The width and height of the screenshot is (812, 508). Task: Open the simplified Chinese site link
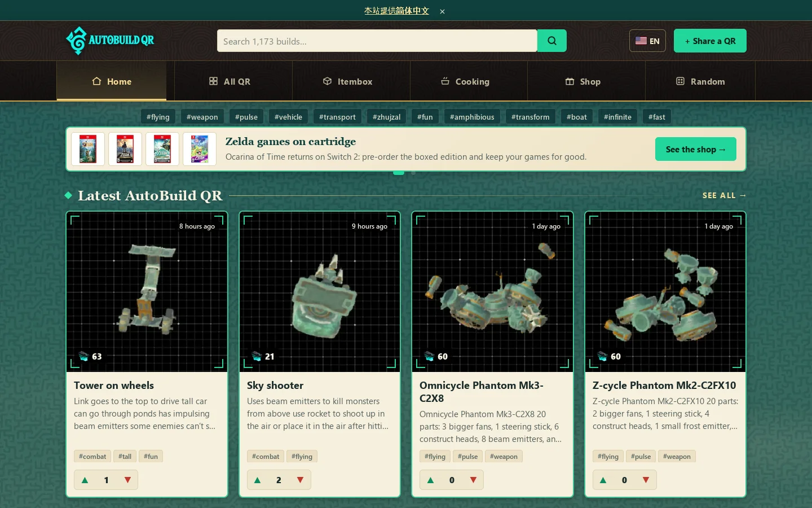coord(396,11)
